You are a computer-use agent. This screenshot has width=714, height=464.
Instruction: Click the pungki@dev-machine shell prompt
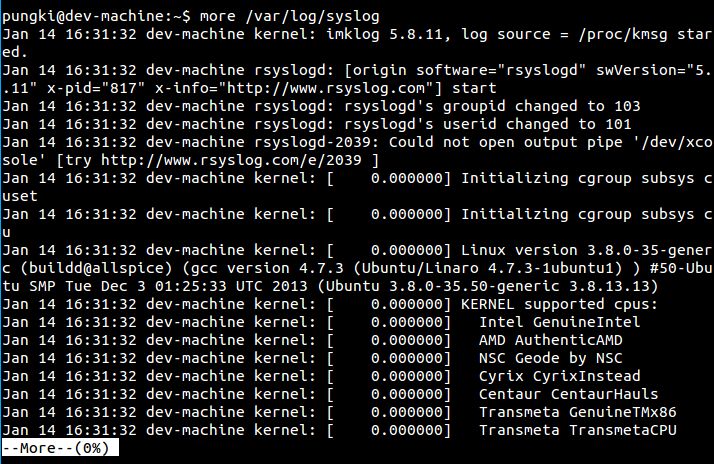80,13
